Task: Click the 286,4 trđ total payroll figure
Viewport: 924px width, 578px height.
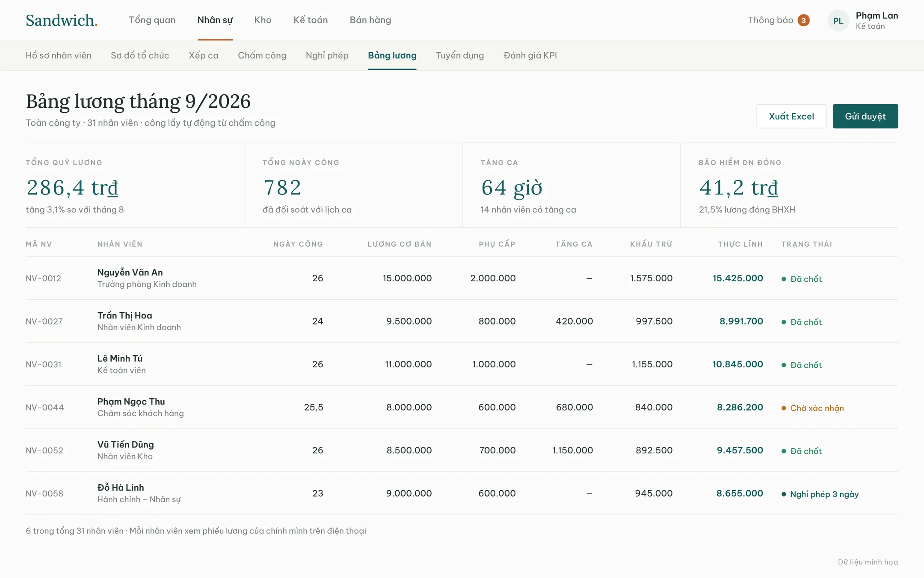Action: click(72, 188)
